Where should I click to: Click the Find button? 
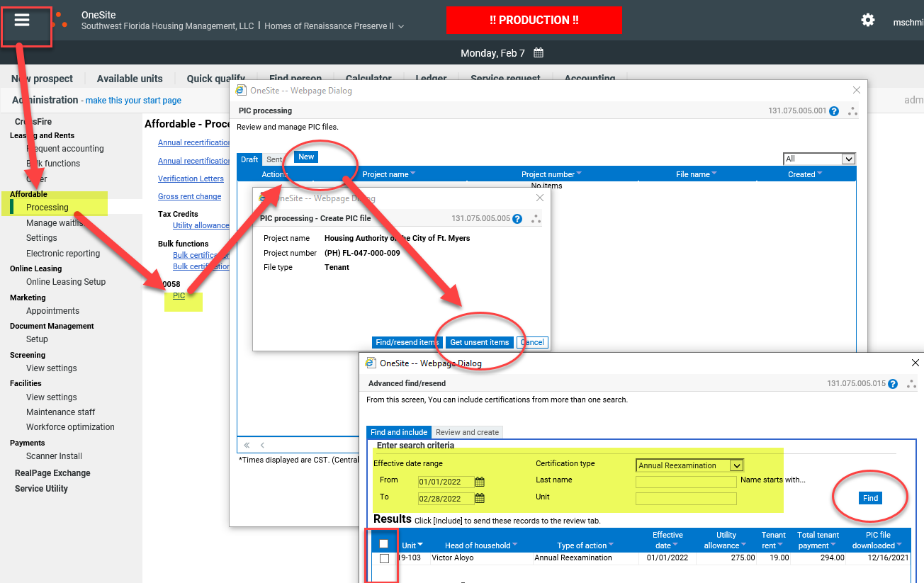coord(870,498)
